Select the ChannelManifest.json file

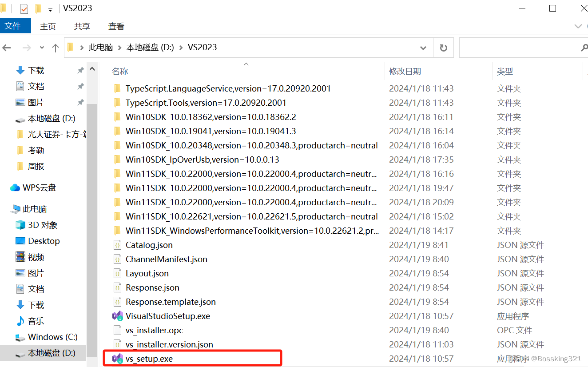tap(167, 259)
